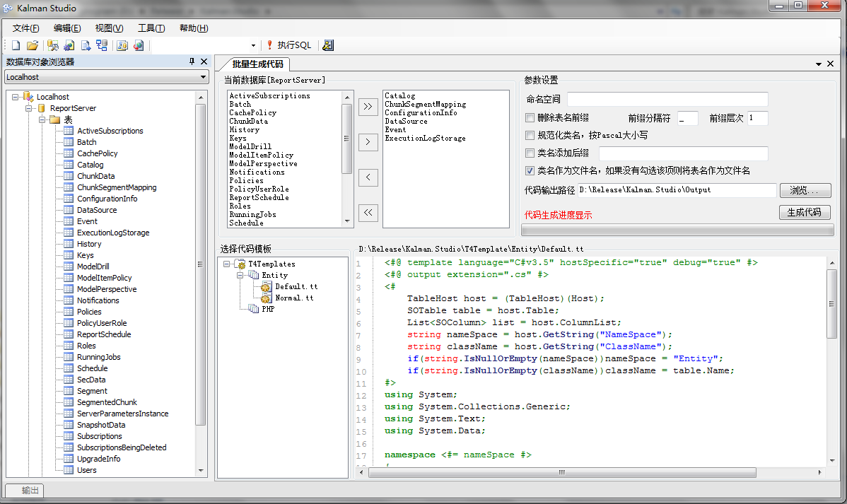
Task: Click the code editor vertical scrollbar thumb
Action: 832,303
